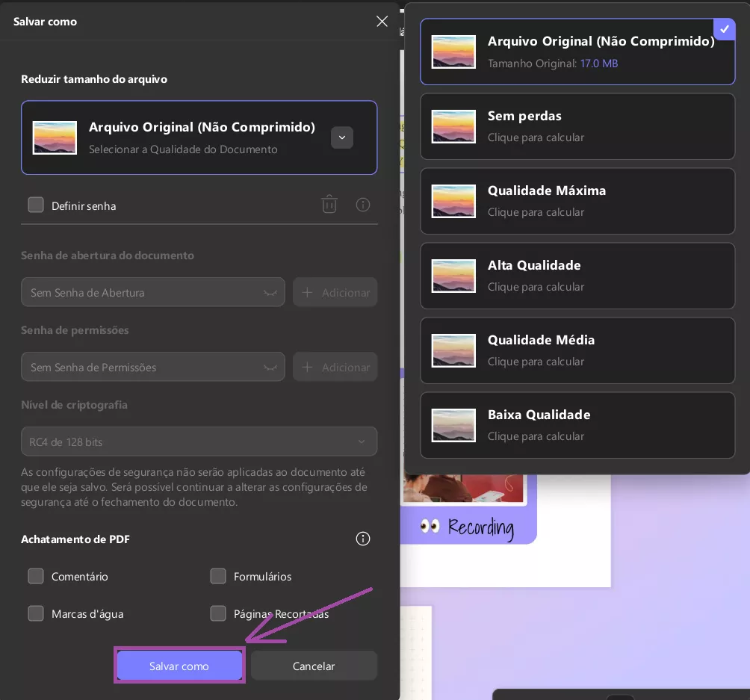750x700 pixels.
Task: Add an opening password with Adicionar
Action: point(335,292)
